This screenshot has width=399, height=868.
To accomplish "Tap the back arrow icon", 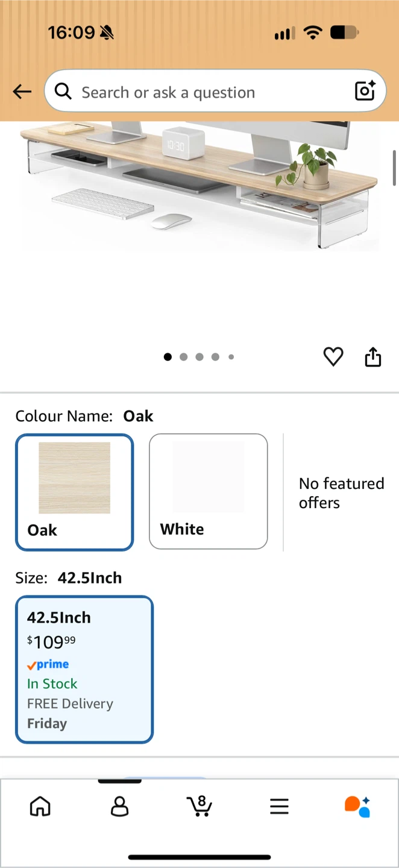I will 22,92.
